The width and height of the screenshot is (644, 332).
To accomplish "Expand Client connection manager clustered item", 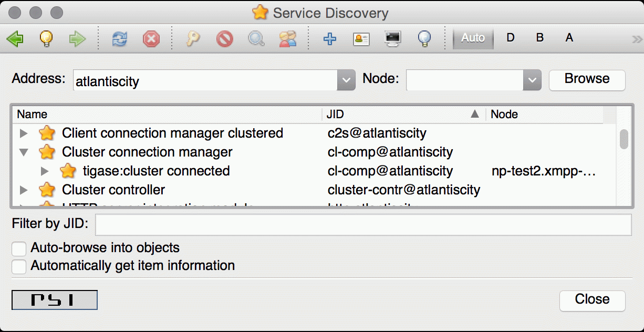I will tap(23, 133).
